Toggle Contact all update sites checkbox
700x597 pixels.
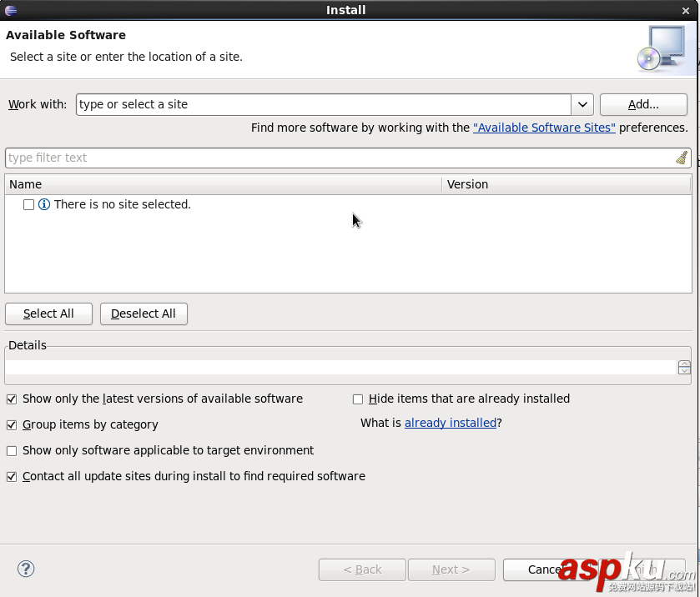12,477
